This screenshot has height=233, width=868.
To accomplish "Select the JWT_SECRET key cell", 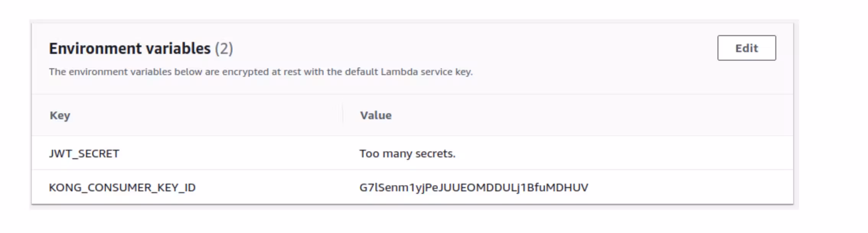I will point(84,154).
